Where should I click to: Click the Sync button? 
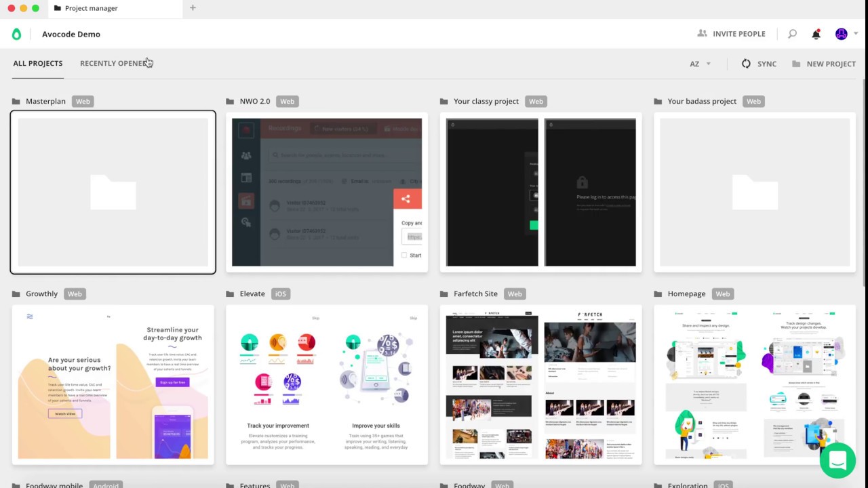pos(759,64)
